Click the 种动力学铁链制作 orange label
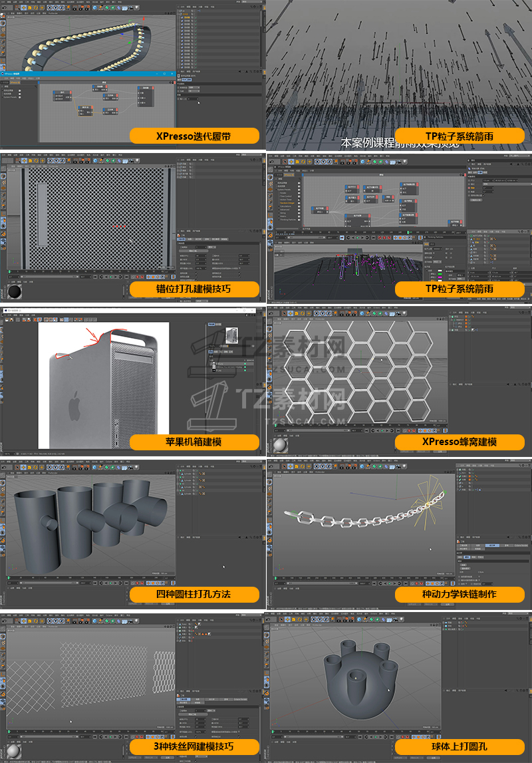 click(460, 594)
